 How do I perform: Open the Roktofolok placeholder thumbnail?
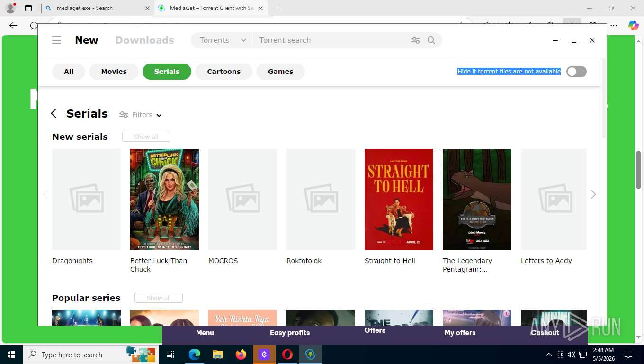(x=321, y=200)
